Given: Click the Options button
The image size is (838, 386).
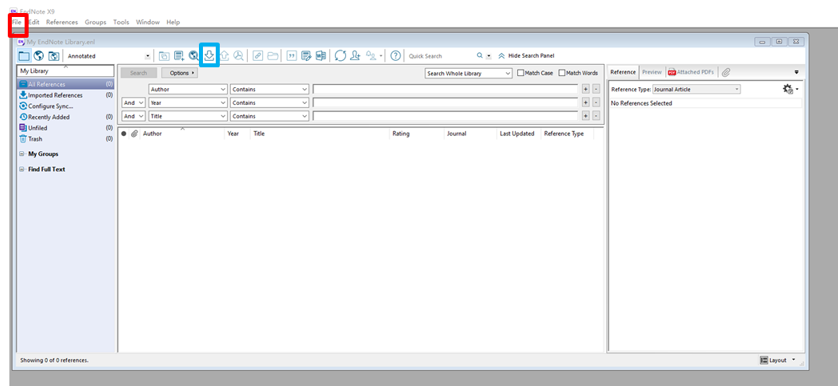Looking at the screenshot, I should [180, 73].
